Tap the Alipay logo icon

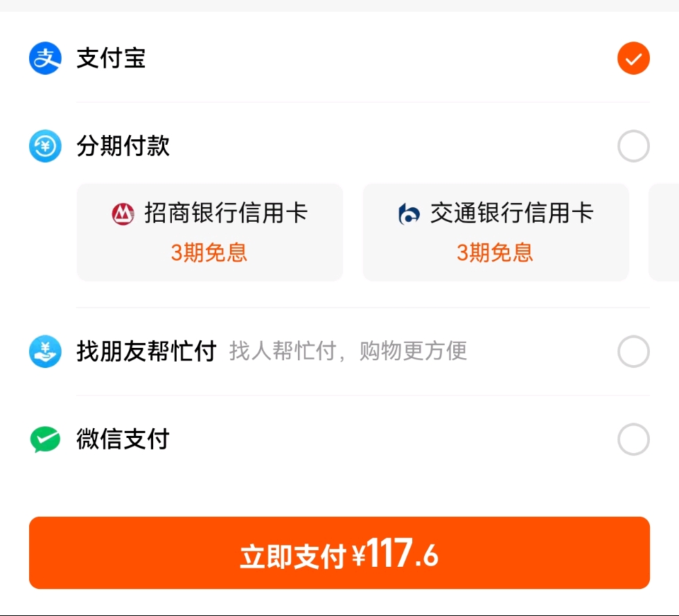[x=45, y=58]
